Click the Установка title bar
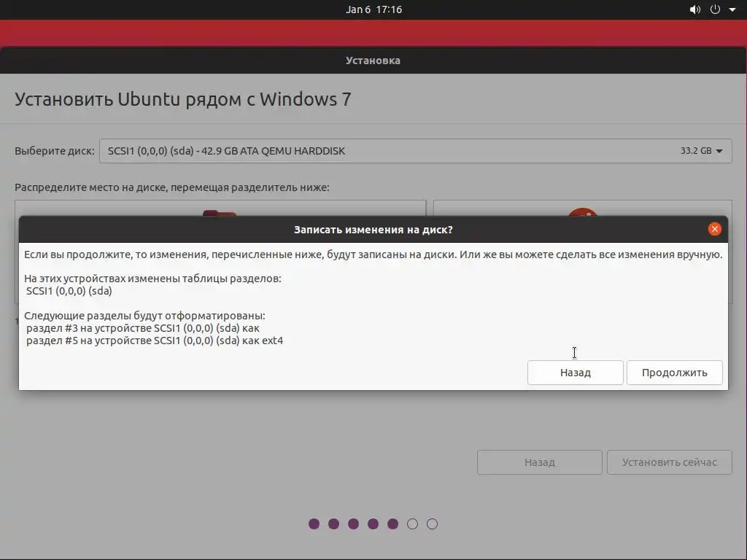 tap(373, 61)
